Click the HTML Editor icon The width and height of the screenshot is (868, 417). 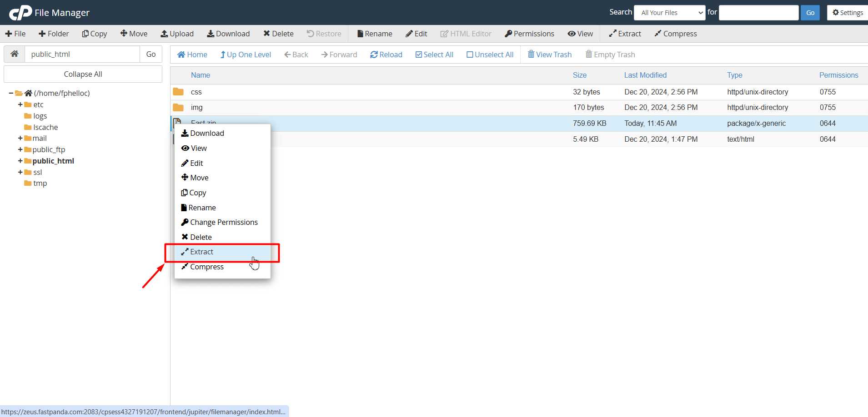point(466,34)
